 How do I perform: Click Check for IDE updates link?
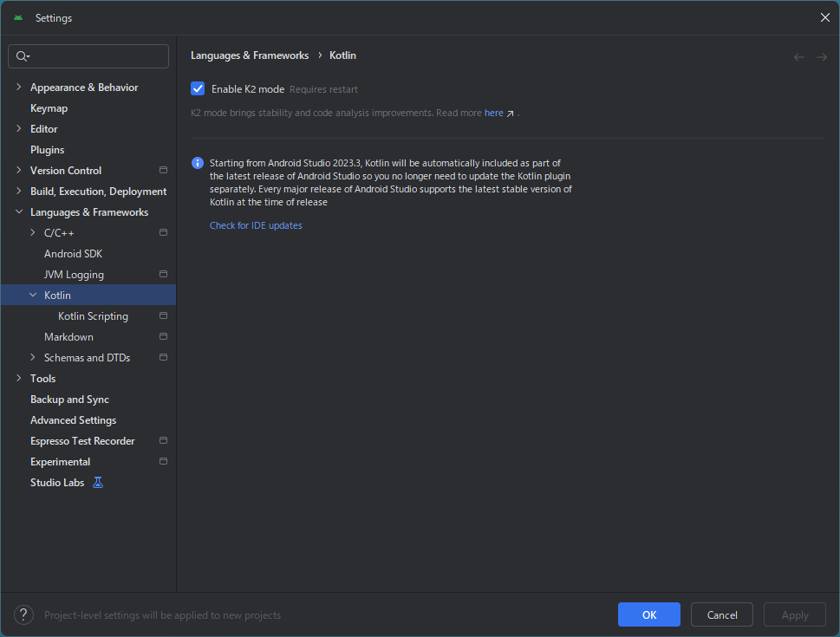pos(256,225)
